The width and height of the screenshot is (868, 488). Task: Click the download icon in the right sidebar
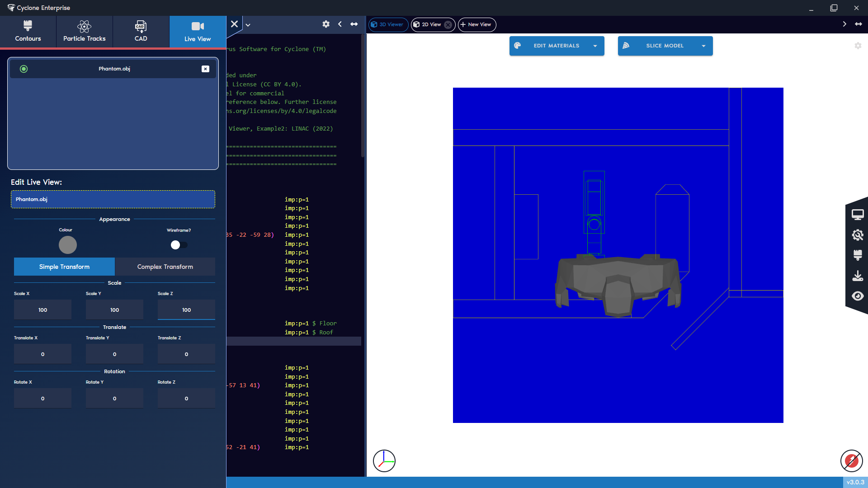click(858, 276)
